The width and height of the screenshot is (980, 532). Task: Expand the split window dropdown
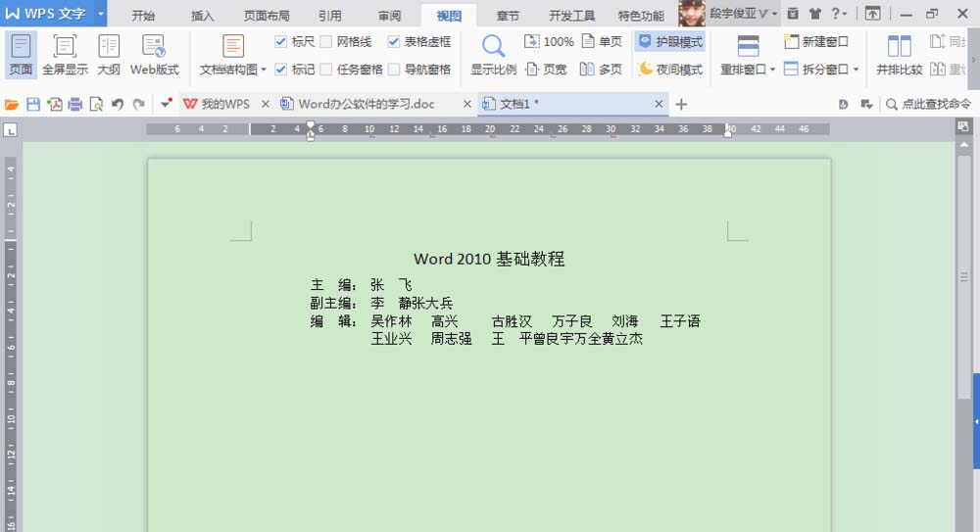click(856, 70)
